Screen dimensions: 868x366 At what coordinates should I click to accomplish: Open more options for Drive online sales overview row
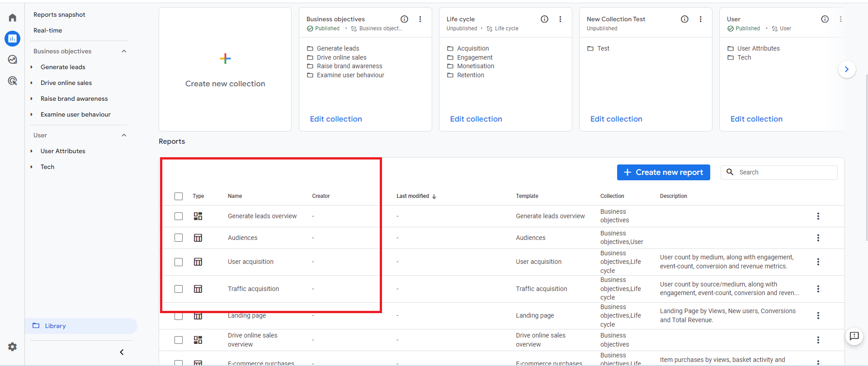818,340
